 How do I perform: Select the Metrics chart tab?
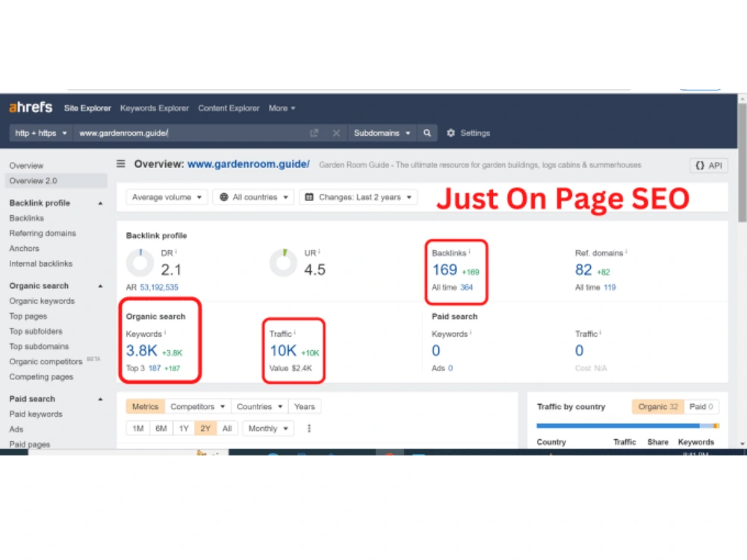click(146, 407)
